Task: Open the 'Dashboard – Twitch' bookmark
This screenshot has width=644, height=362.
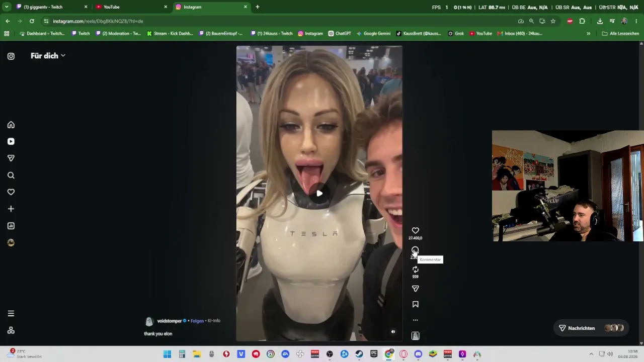Action: (x=42, y=34)
